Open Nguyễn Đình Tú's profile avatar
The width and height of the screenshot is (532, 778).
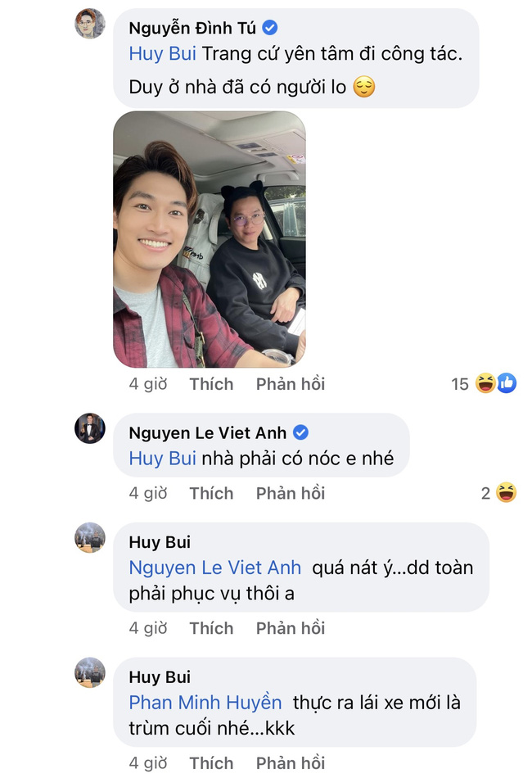[x=90, y=24]
